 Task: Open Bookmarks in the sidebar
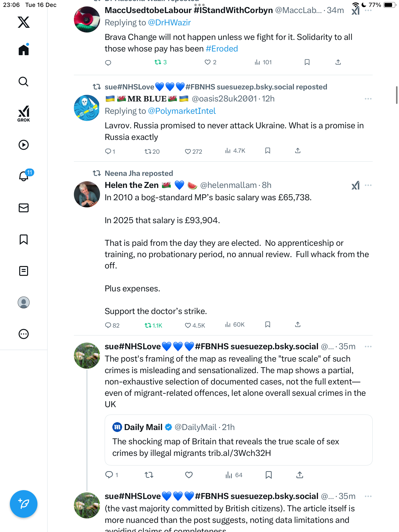click(x=24, y=239)
